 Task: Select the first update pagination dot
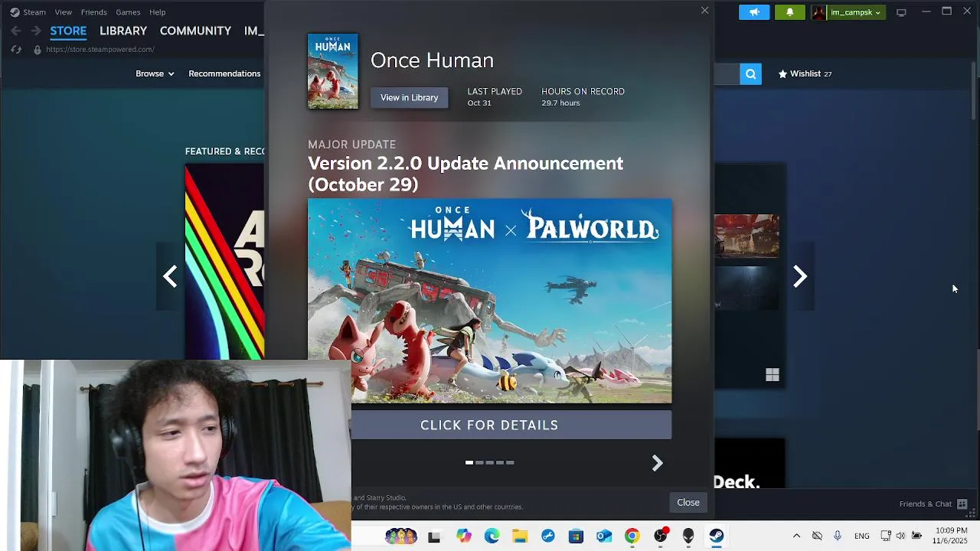469,462
